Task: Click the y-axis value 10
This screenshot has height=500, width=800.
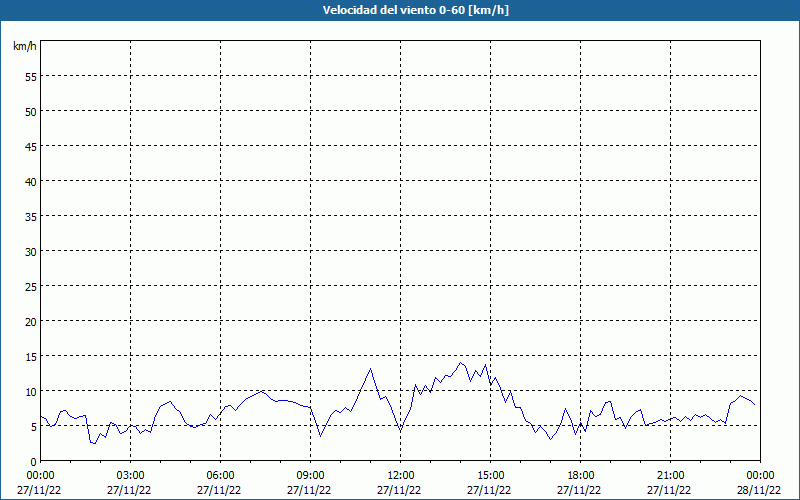Action: click(31, 391)
